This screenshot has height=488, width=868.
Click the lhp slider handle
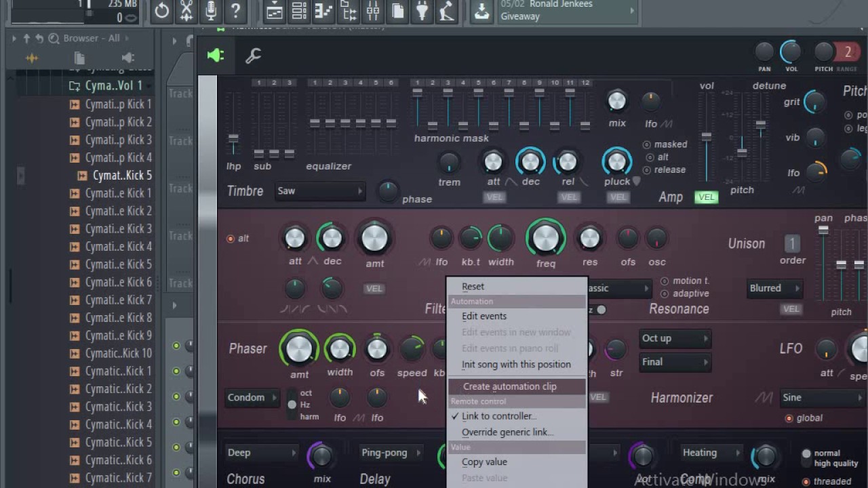click(x=233, y=139)
